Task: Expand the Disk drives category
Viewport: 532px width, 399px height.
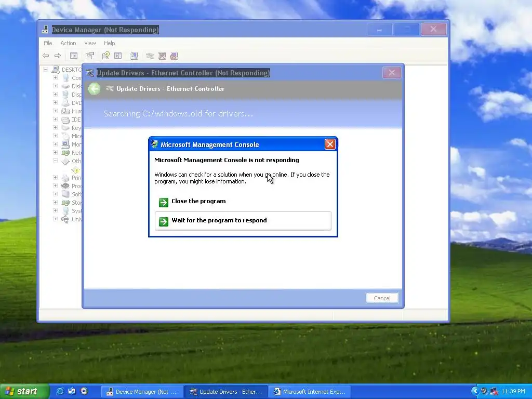Action: 55,86
